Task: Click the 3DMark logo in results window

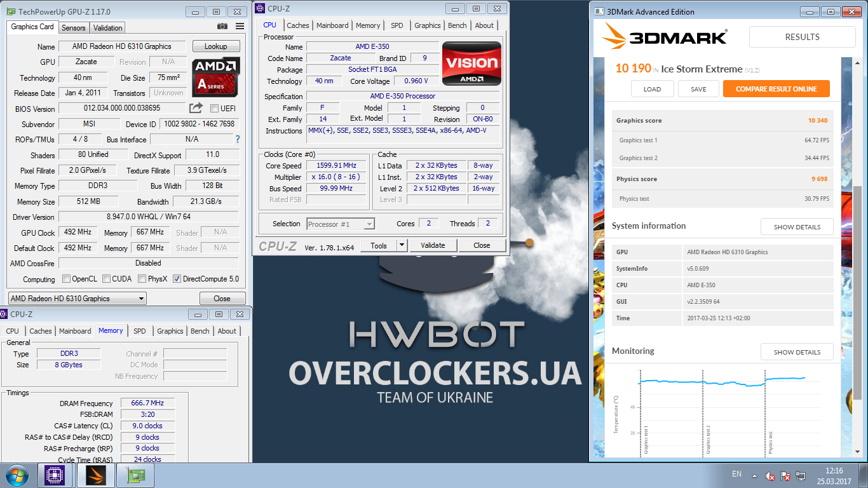Action: coord(665,37)
